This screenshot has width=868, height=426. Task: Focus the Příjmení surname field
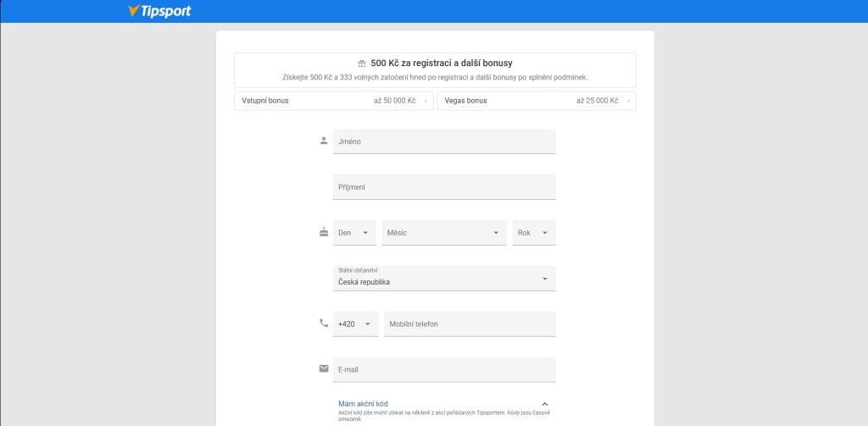(x=443, y=187)
